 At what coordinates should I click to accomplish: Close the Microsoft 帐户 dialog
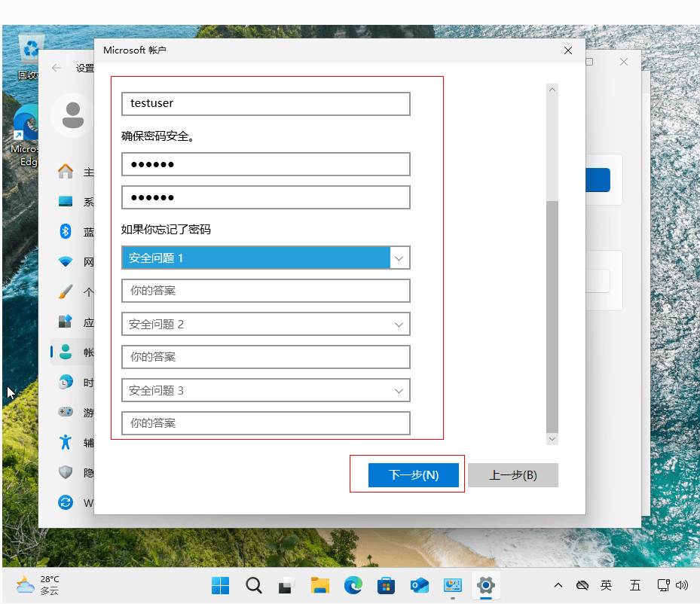tap(568, 50)
